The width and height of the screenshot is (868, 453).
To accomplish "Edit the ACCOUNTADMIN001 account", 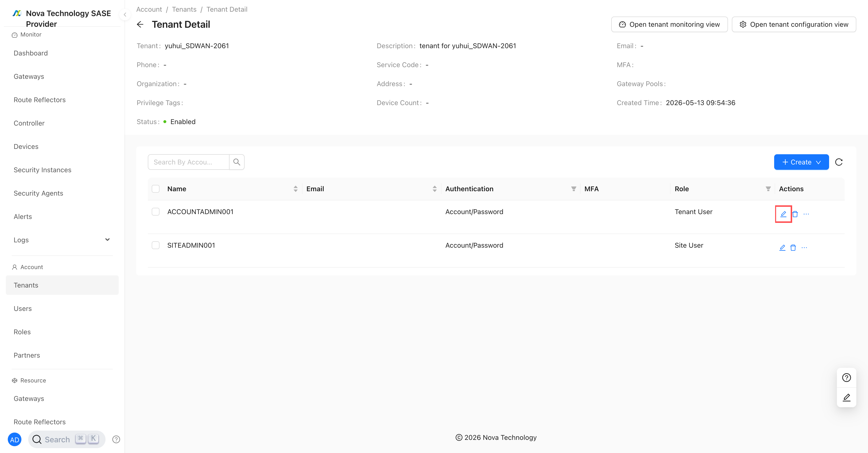I will click(783, 214).
